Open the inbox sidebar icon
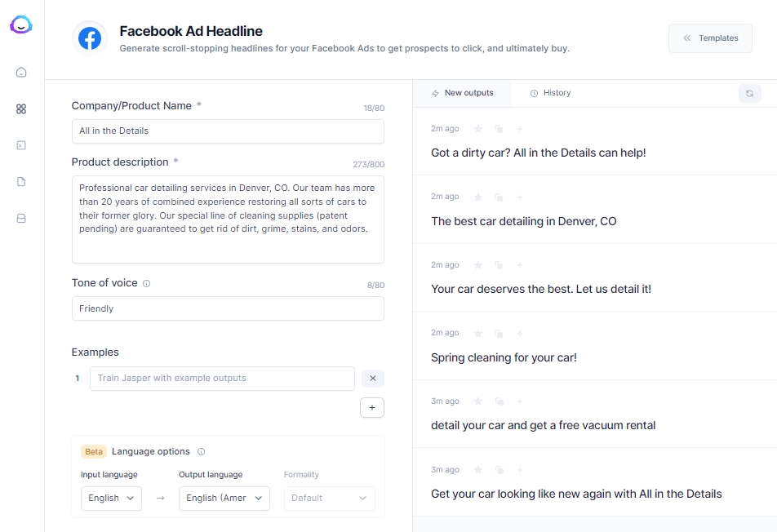 click(21, 219)
